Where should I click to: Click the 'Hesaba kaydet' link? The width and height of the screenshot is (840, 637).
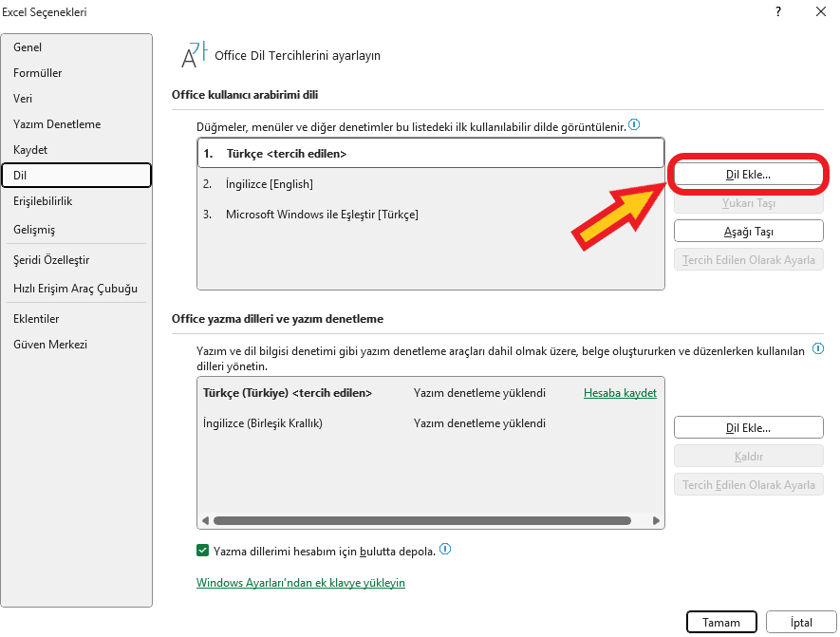tap(620, 393)
